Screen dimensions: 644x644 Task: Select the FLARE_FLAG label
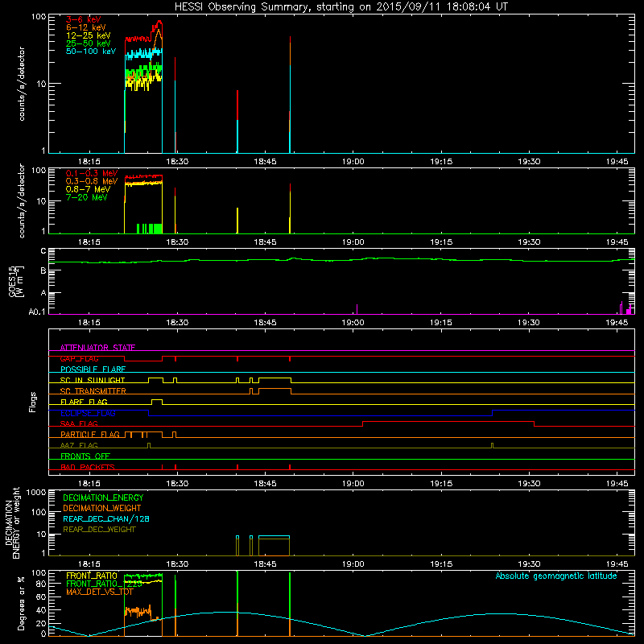pyautogui.click(x=84, y=402)
